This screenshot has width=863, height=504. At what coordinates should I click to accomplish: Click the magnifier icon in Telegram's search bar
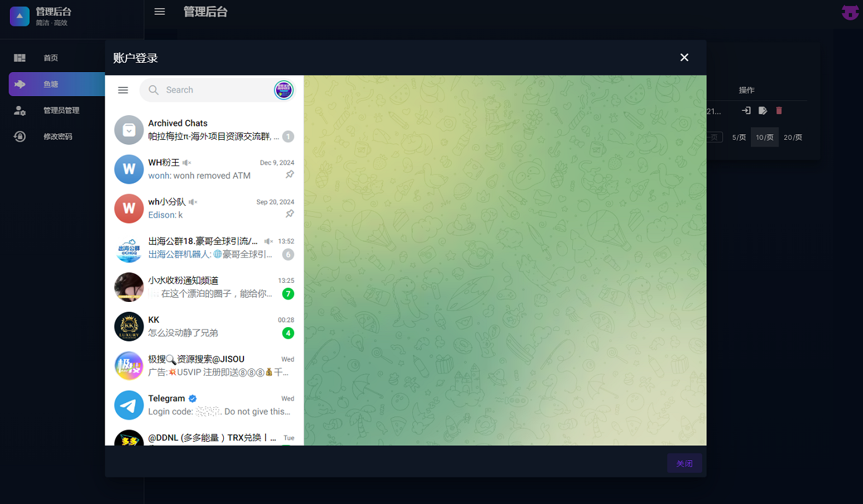point(152,90)
